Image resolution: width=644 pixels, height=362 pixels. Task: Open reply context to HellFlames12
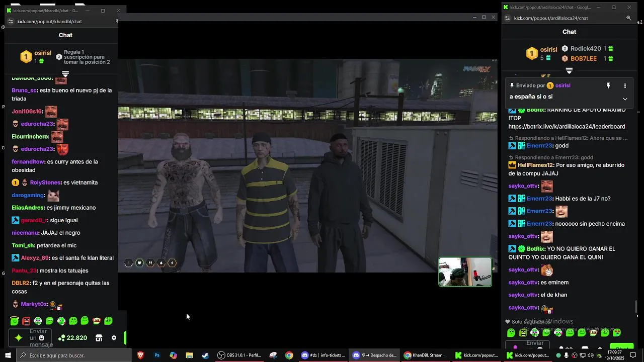568,138
